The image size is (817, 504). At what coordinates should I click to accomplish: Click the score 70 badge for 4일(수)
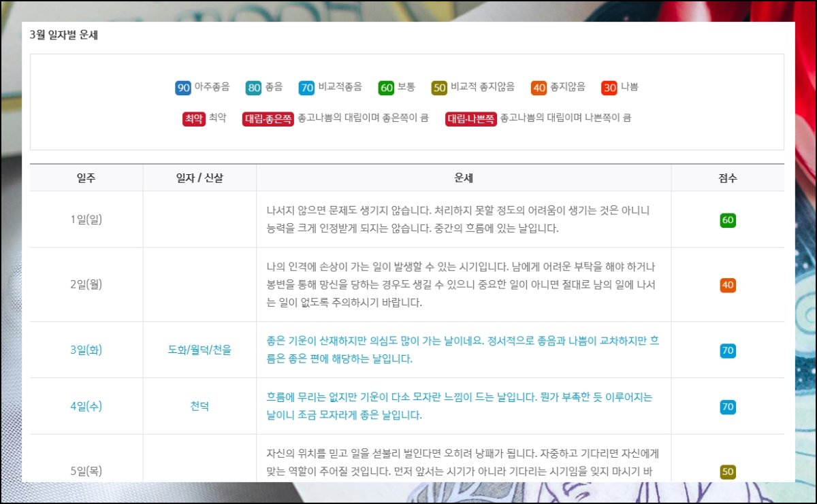(x=728, y=407)
